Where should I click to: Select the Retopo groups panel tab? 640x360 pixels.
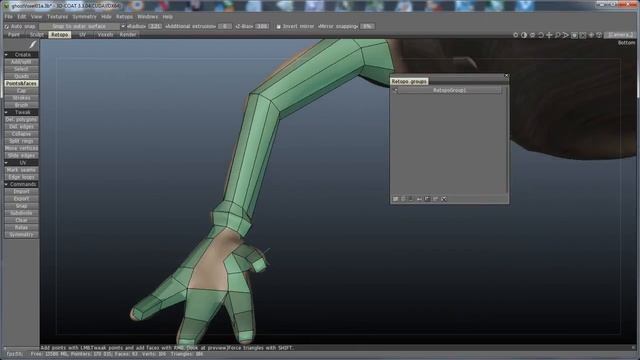click(409, 81)
